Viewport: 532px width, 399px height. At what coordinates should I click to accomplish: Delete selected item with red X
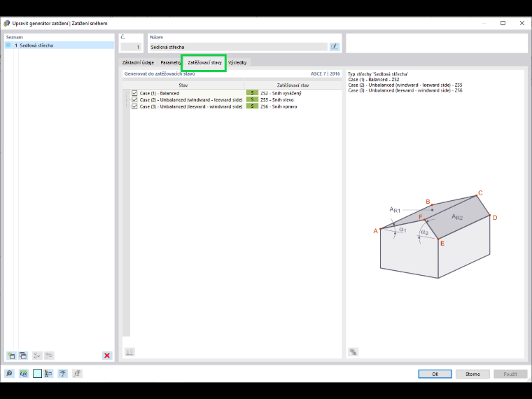107,356
